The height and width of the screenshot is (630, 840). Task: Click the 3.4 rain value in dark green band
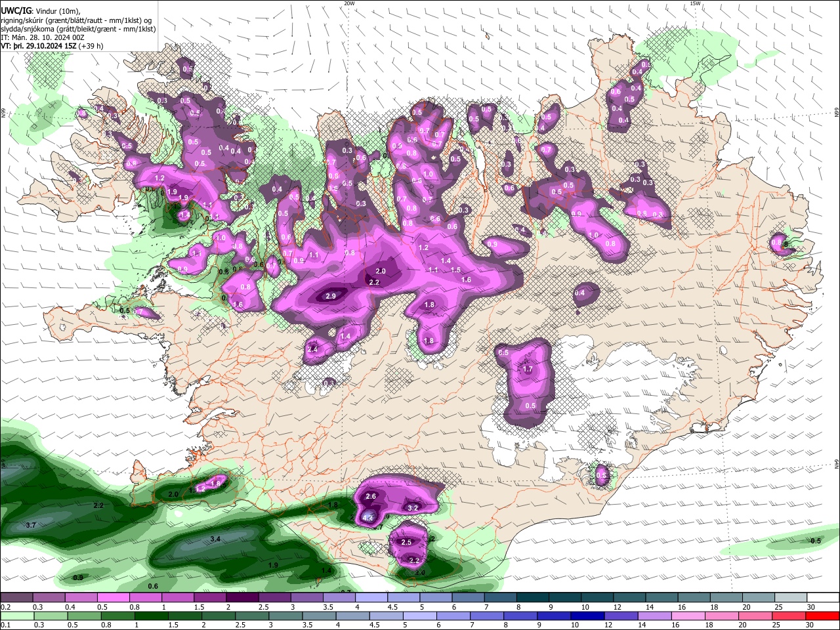pos(215,539)
